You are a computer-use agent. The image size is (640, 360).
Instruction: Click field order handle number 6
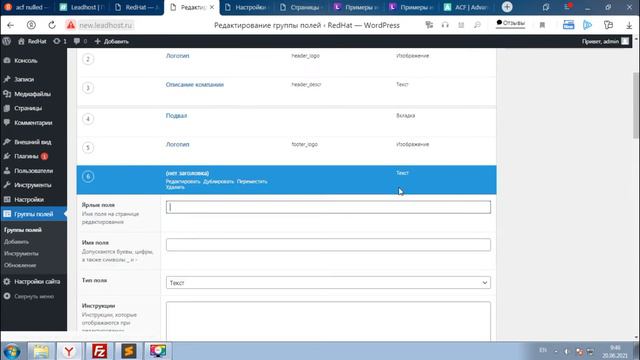click(88, 176)
